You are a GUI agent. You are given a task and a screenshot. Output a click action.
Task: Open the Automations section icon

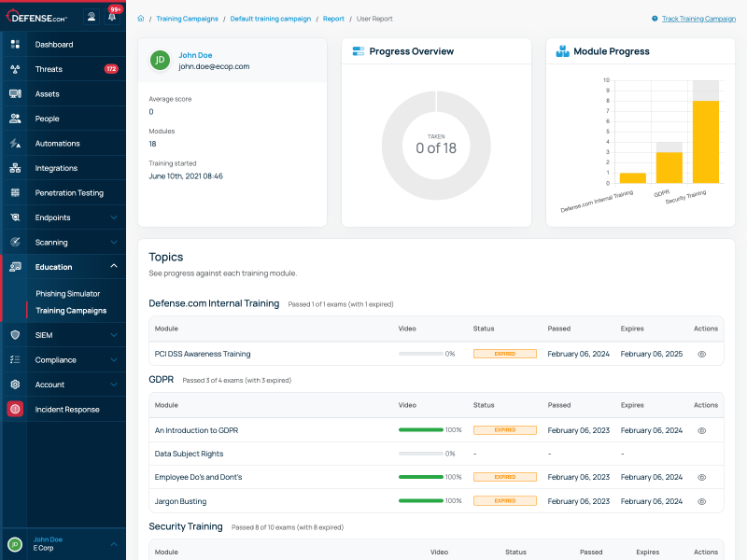[14, 143]
